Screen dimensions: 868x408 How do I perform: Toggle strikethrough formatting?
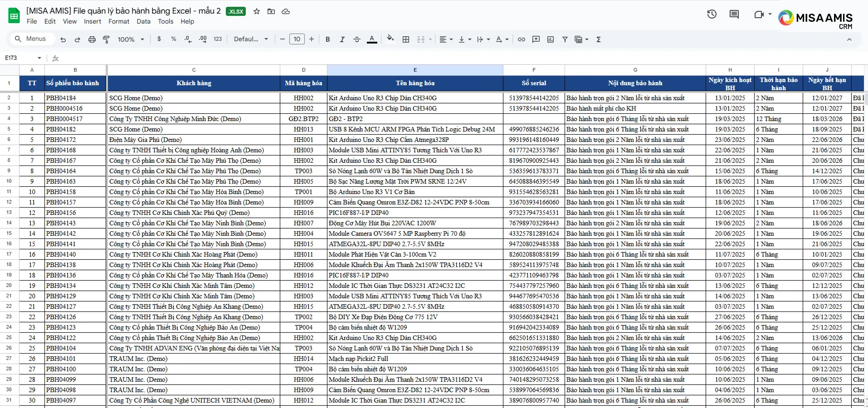pyautogui.click(x=357, y=39)
